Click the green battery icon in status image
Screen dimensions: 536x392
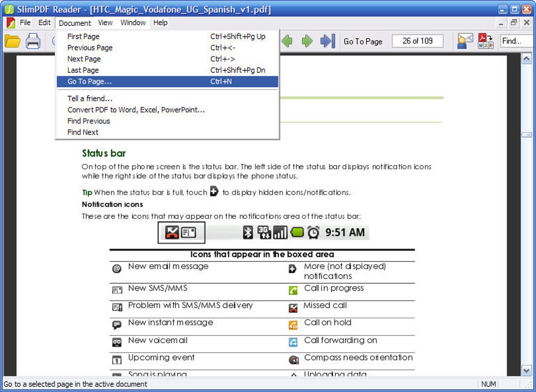coord(297,233)
